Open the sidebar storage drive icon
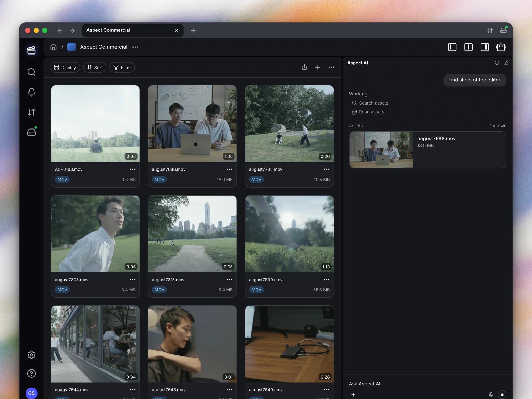Image resolution: width=532 pixels, height=399 pixels. [x=32, y=132]
